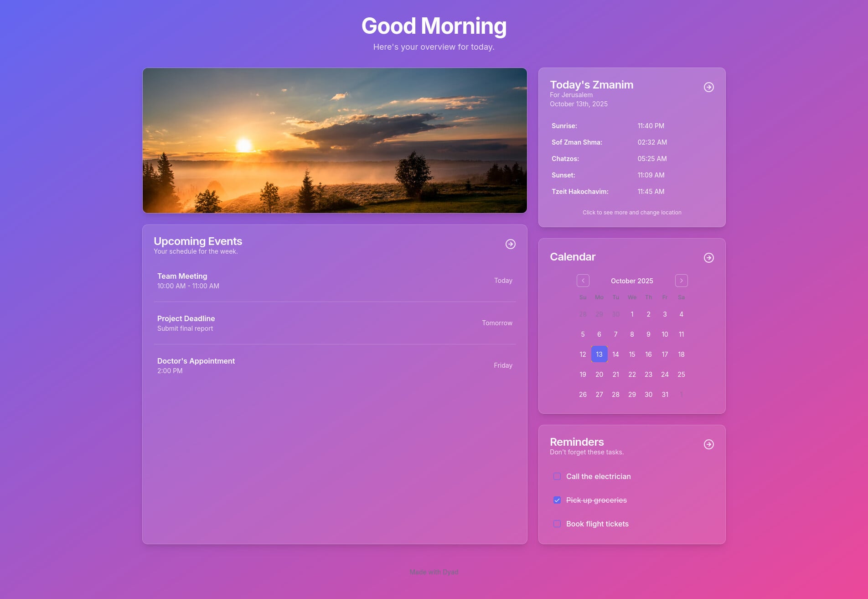The width and height of the screenshot is (868, 599).
Task: Click 'Click to see more and change location'
Action: (x=632, y=213)
